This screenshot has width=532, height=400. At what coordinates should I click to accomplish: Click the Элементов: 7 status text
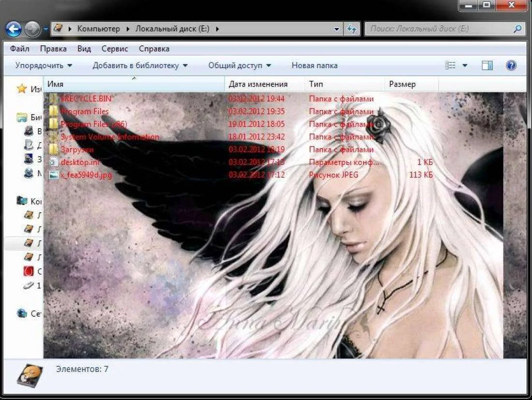tap(82, 369)
